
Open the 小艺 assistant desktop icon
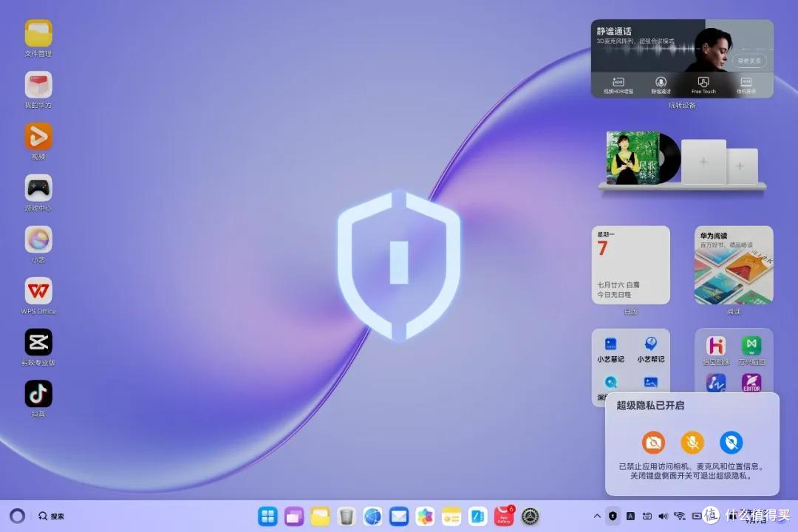(x=38, y=239)
